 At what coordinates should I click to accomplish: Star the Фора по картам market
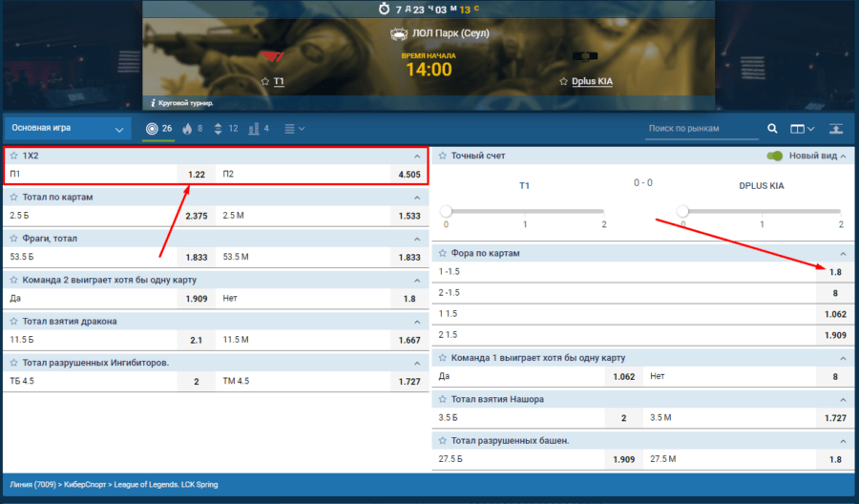coord(443,253)
